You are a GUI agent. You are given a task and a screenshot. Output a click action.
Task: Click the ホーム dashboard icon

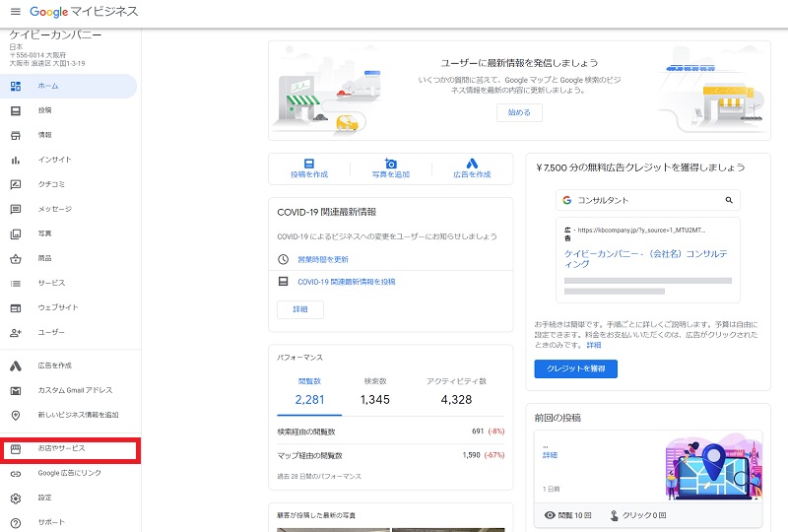(x=16, y=86)
